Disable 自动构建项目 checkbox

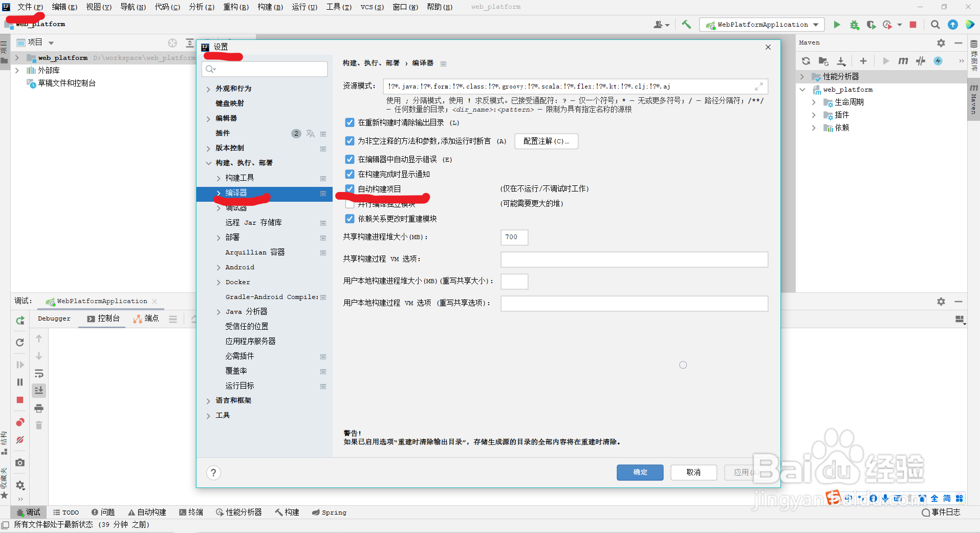pos(350,188)
